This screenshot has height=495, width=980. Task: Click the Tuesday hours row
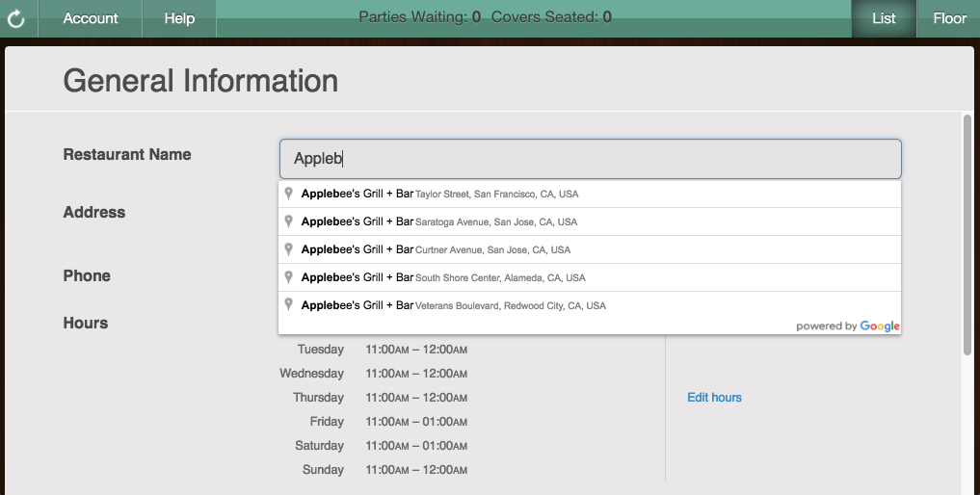click(x=382, y=350)
